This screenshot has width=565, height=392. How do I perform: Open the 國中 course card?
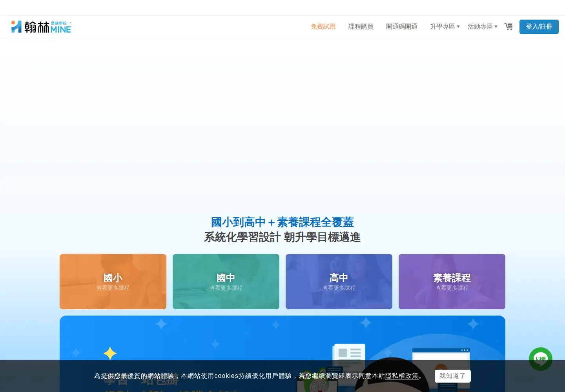tap(226, 281)
